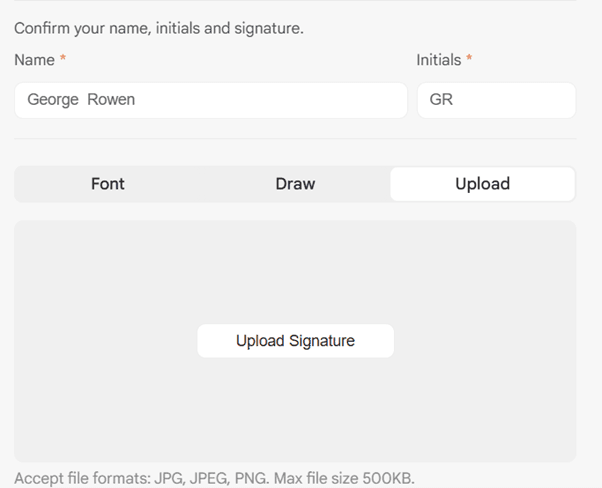This screenshot has width=602, height=488.
Task: Switch to the Font signature tab
Action: [x=108, y=184]
